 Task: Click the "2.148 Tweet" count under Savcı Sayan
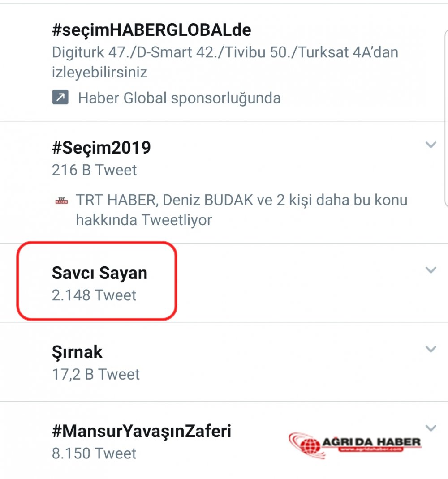(94, 295)
